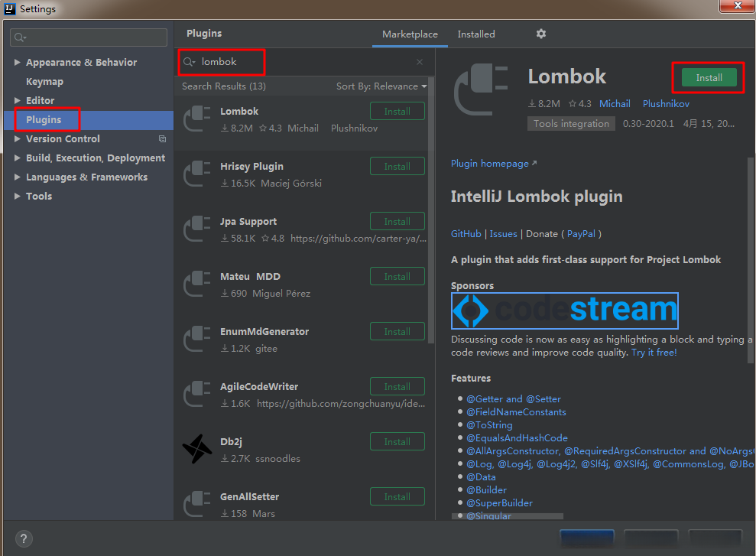Screen dimensions: 756x556
Task: Click the Jpa Support plugin icon
Action: click(196, 229)
